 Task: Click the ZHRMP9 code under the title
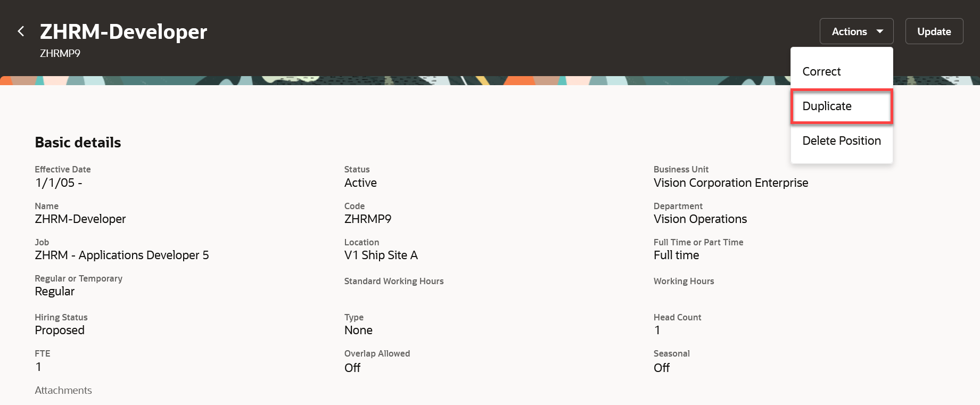(60, 53)
